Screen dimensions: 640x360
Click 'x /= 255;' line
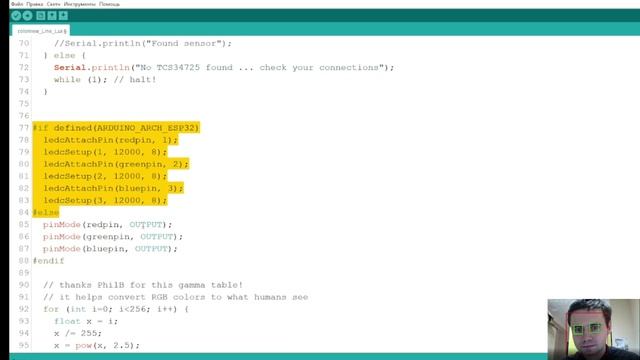[78, 333]
